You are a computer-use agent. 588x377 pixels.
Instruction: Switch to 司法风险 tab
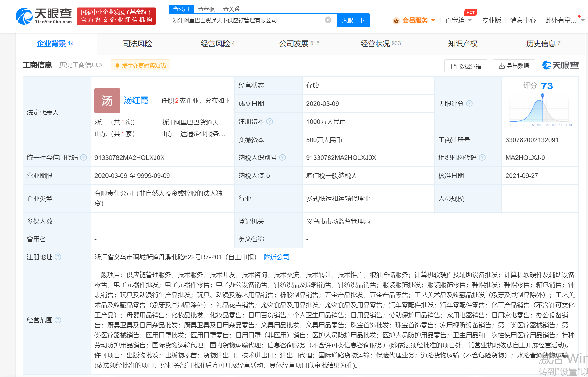pyautogui.click(x=137, y=44)
